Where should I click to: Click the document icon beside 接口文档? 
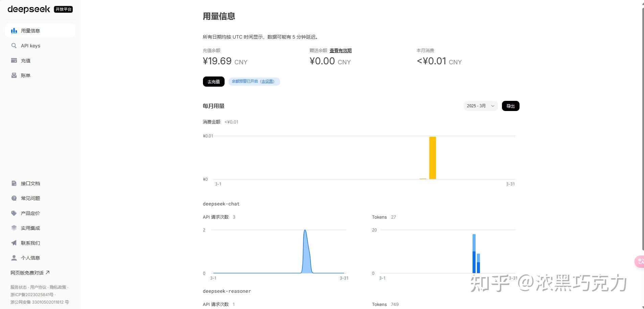tap(14, 183)
